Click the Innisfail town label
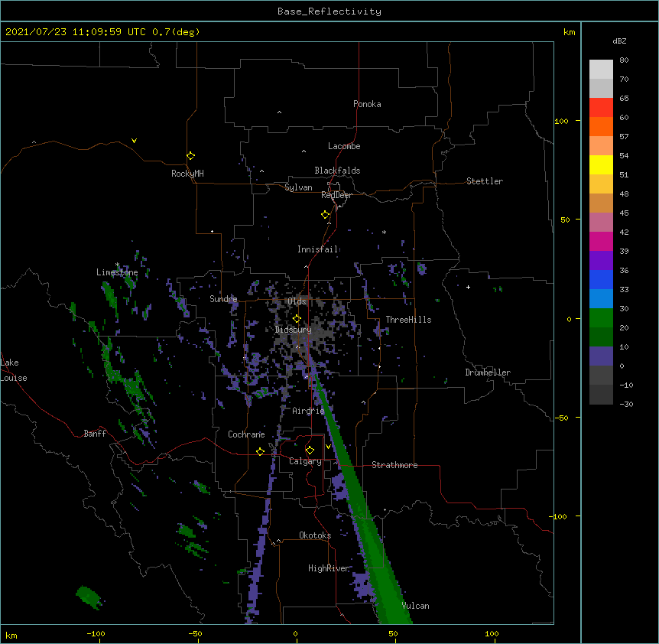Image resolution: width=659 pixels, height=644 pixels. [x=317, y=249]
